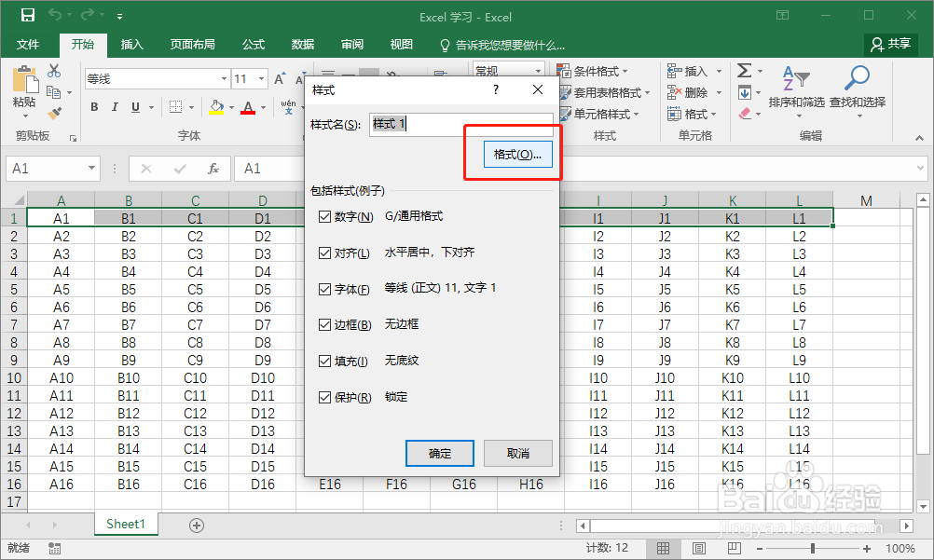Collapse the ribbon with chevron arrow
934x560 pixels.
920,138
